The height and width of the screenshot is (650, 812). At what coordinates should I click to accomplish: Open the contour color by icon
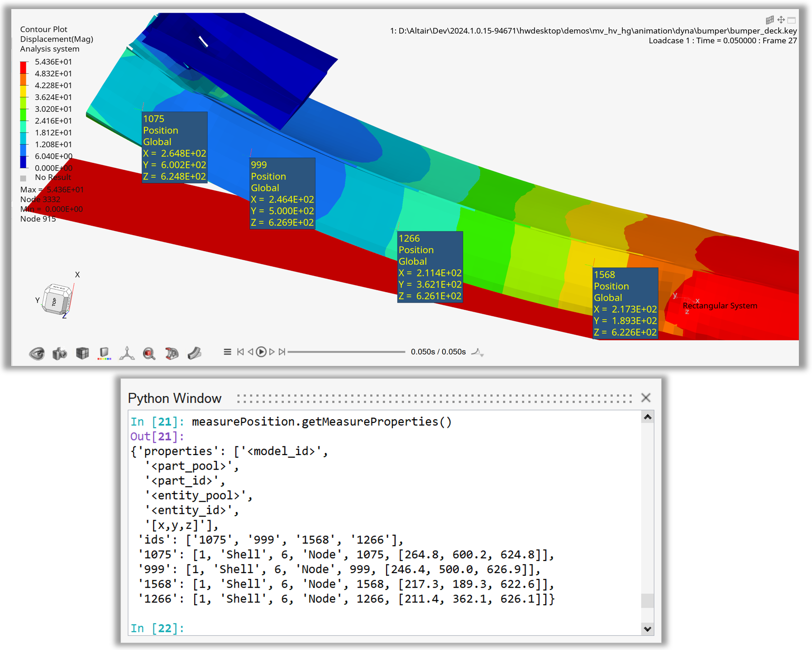coord(105,353)
